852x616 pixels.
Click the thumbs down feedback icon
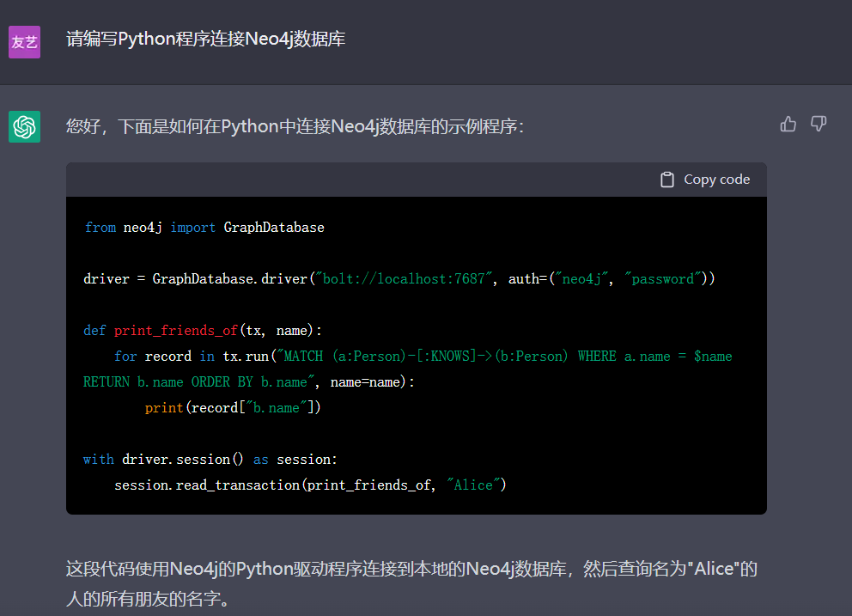coord(819,124)
